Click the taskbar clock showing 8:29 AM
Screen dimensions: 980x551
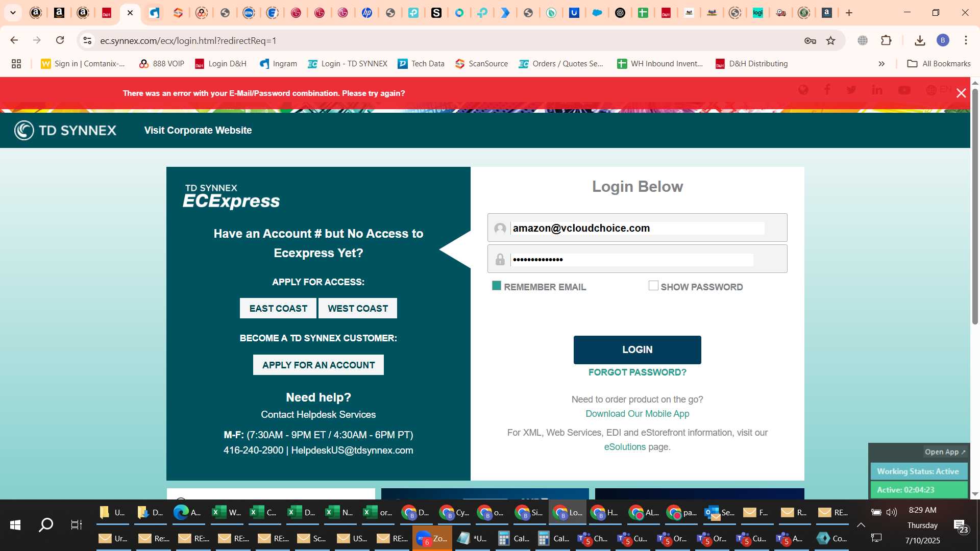pyautogui.click(x=922, y=510)
